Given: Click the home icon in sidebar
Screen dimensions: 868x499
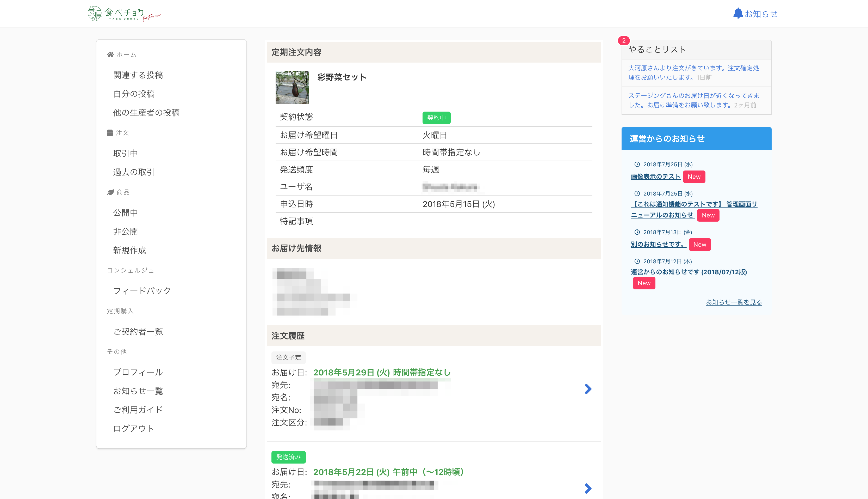Looking at the screenshot, I should (x=110, y=54).
